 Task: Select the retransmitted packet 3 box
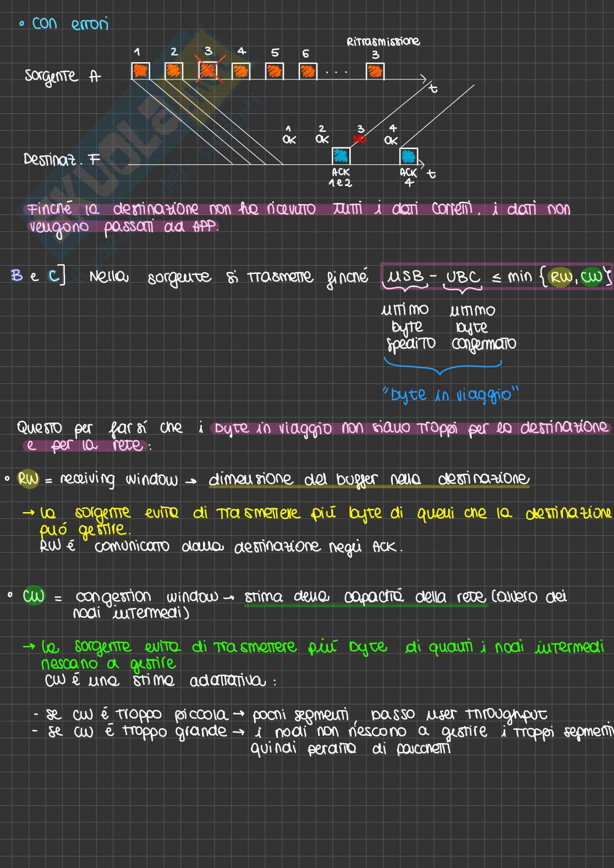tap(375, 72)
